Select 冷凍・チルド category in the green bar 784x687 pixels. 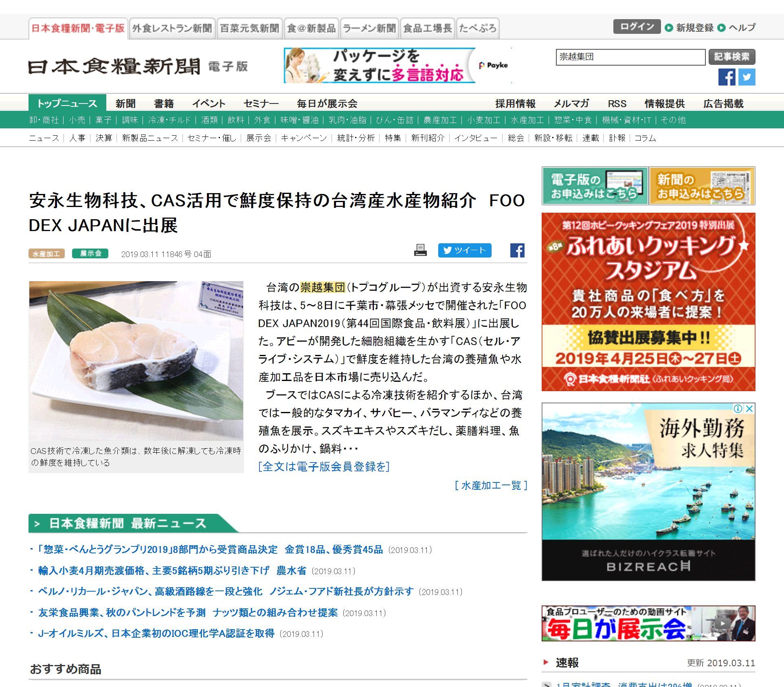pyautogui.click(x=169, y=120)
